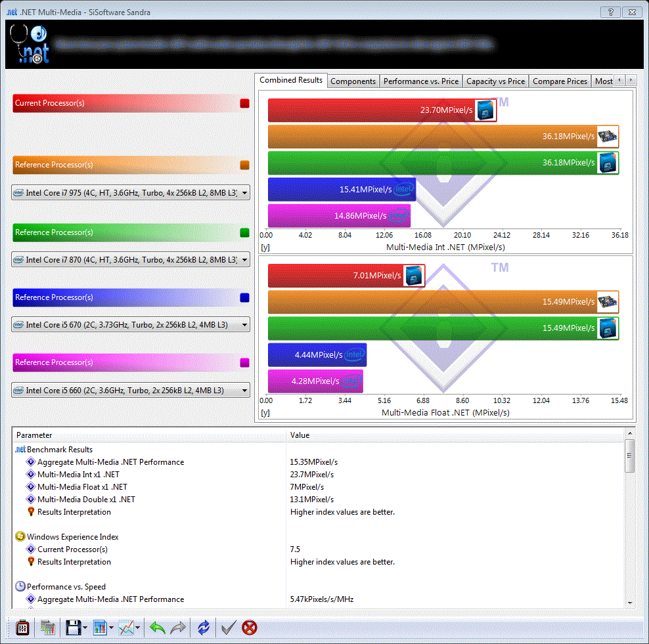Select the partially hidden Most tab
Viewport: 649px width, 644px height.
(x=603, y=81)
